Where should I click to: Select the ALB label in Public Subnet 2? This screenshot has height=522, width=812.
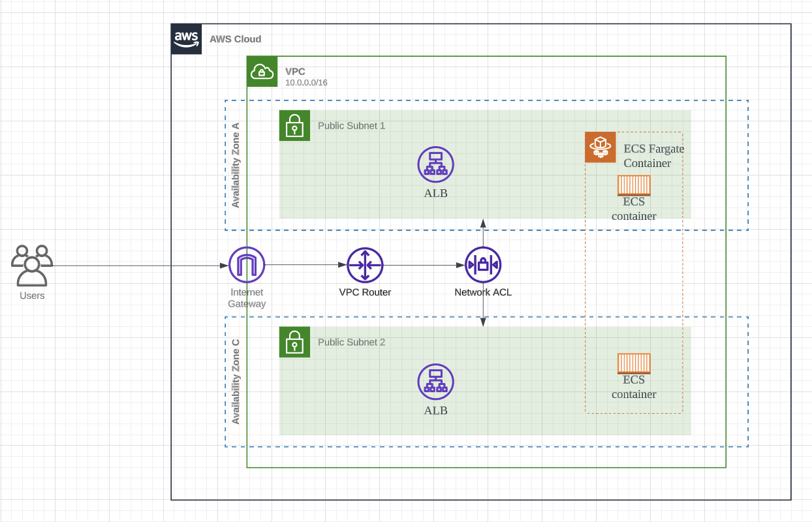click(436, 410)
